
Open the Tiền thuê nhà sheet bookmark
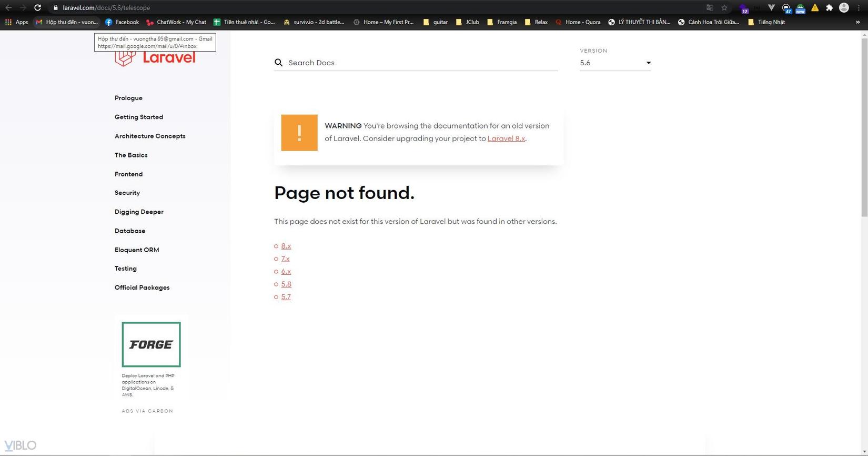click(244, 22)
